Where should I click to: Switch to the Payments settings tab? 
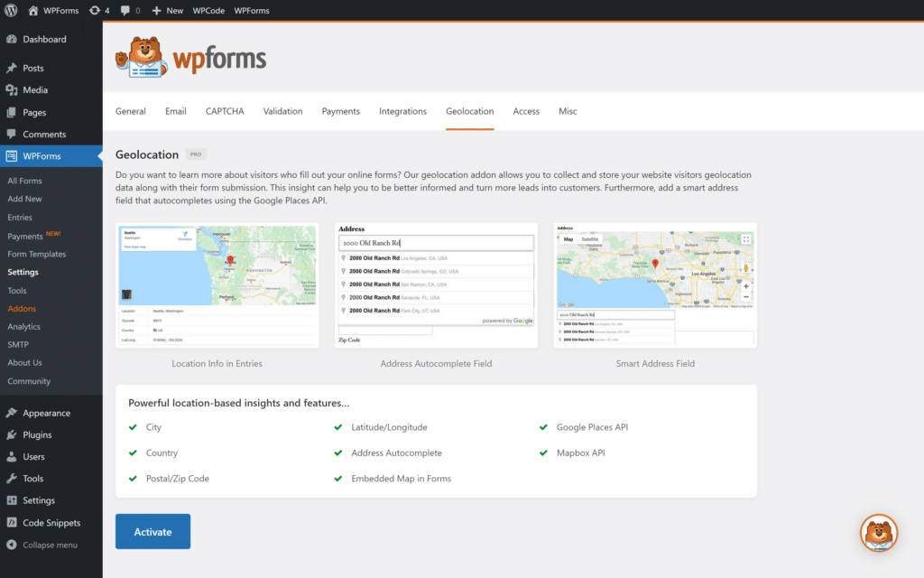click(340, 111)
